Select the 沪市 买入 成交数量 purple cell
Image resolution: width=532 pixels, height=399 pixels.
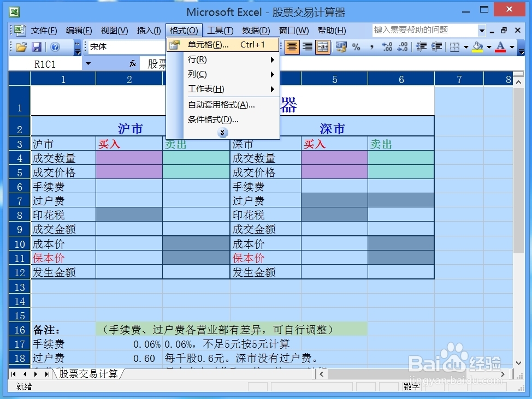coord(129,158)
